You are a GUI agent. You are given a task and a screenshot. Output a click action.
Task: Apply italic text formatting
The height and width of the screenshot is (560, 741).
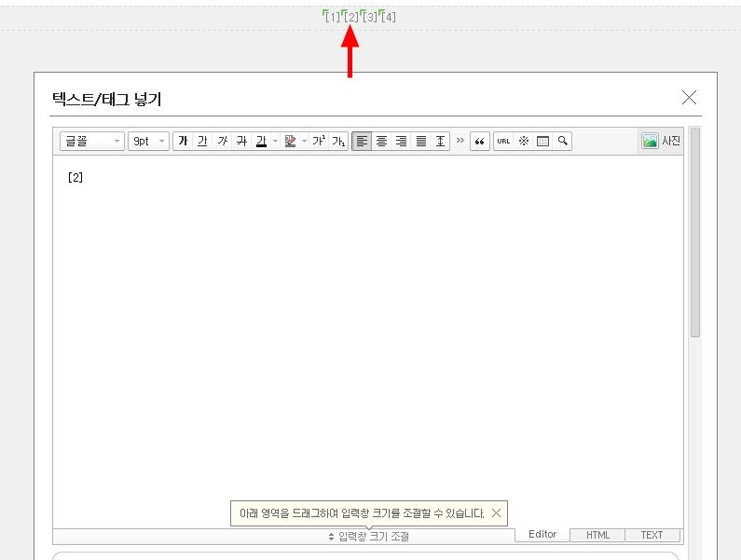pyautogui.click(x=222, y=141)
